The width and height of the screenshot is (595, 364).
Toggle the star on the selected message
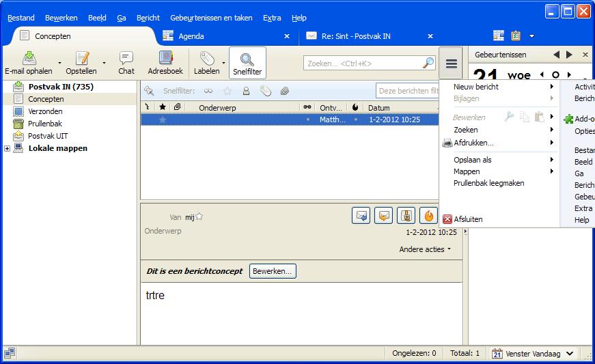pyautogui.click(x=163, y=120)
